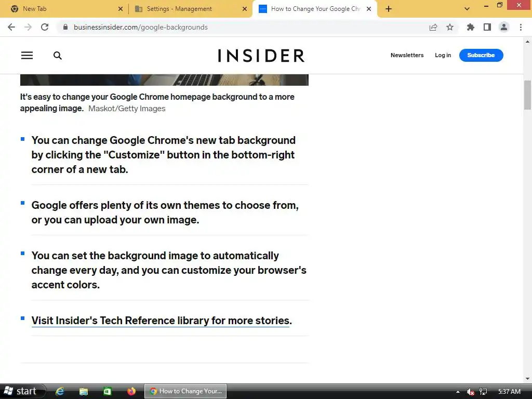Click the 5:37 AM clock

(x=509, y=392)
